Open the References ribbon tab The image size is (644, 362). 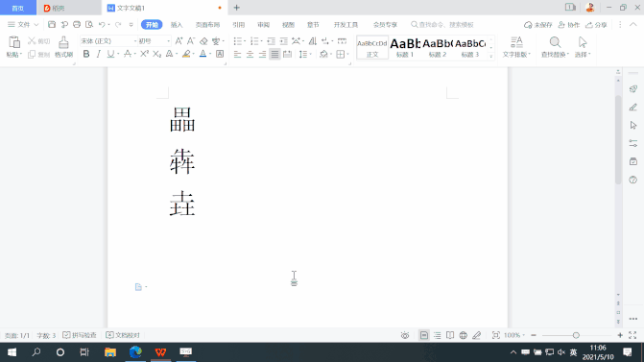[x=239, y=25]
